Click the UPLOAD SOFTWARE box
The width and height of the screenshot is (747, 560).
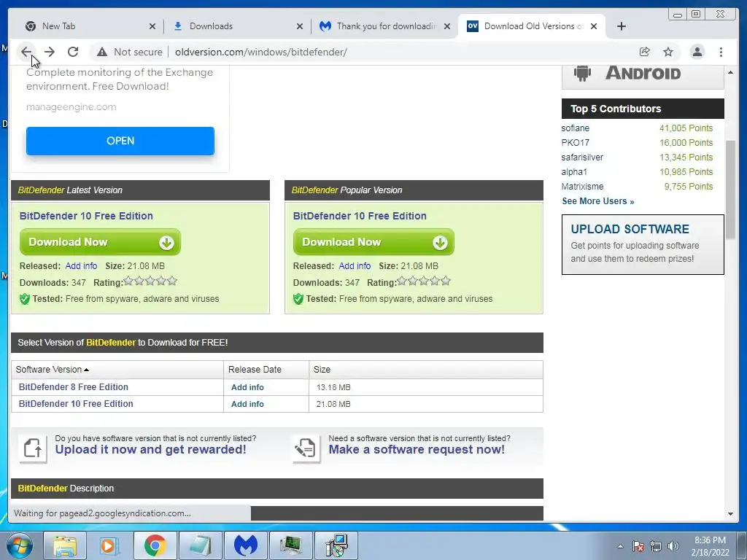click(643, 244)
